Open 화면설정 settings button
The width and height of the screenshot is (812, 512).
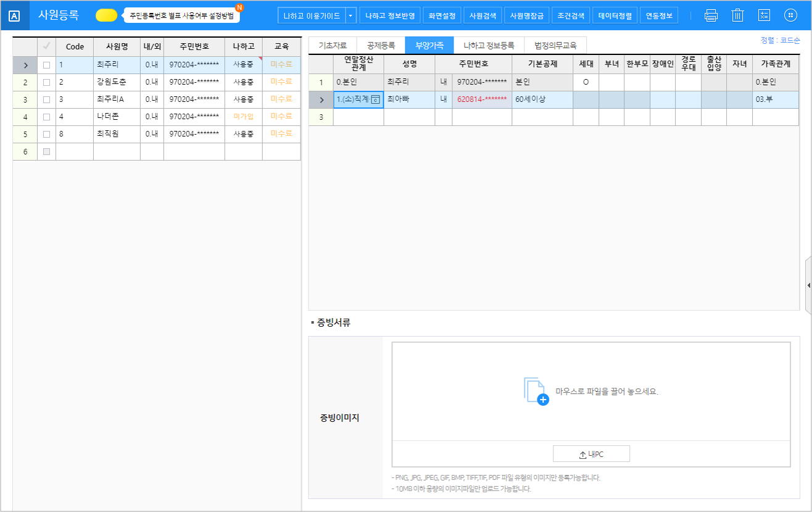point(442,15)
